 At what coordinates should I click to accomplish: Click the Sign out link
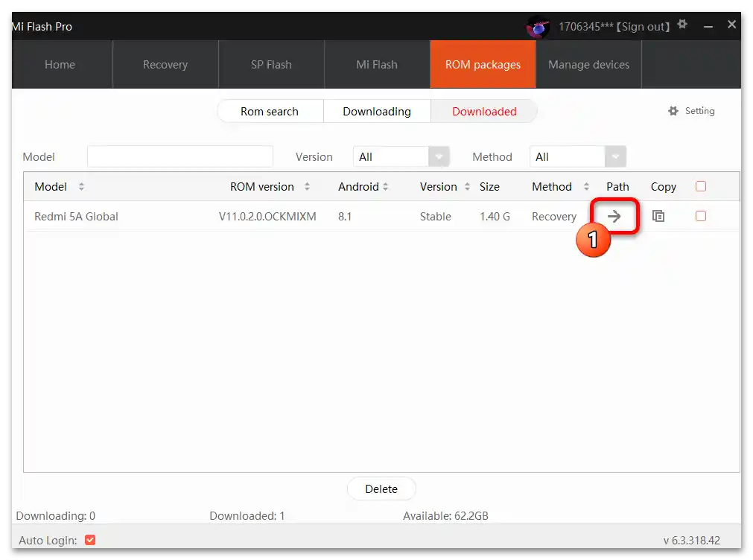coord(643,27)
